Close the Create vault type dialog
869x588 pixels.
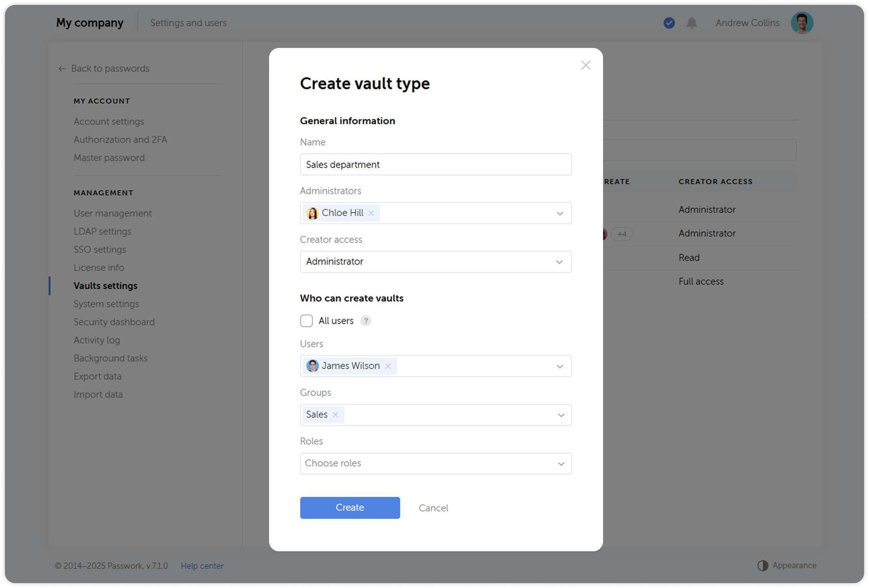(x=585, y=65)
